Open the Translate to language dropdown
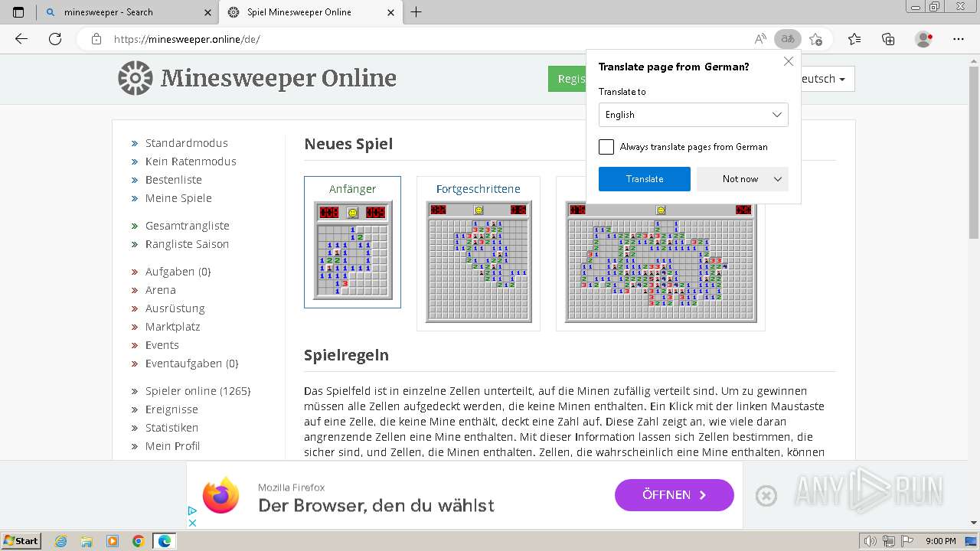The image size is (980, 551). [694, 115]
